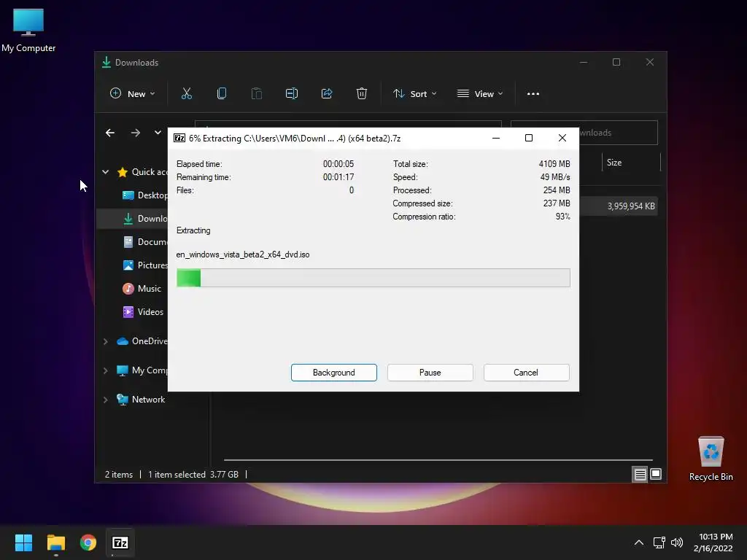This screenshot has width=747, height=560.
Task: Click the Copy icon in Explorer toolbar
Action: [x=222, y=93]
